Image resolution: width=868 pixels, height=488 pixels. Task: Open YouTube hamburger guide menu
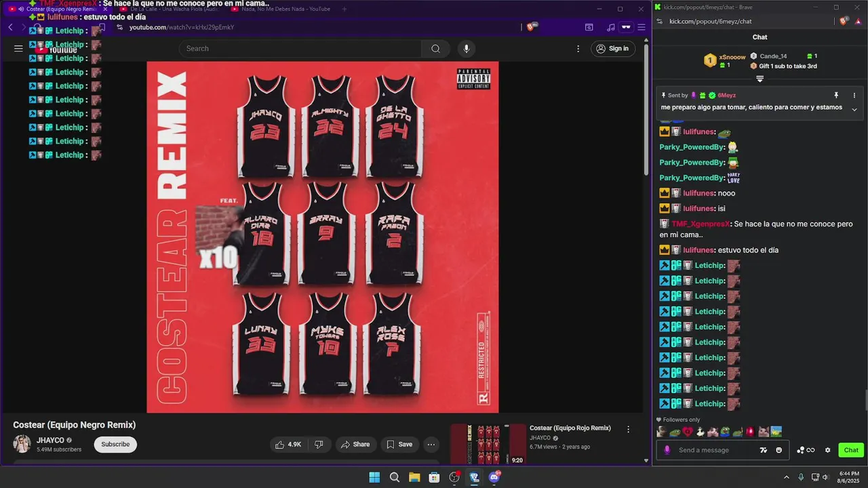18,49
